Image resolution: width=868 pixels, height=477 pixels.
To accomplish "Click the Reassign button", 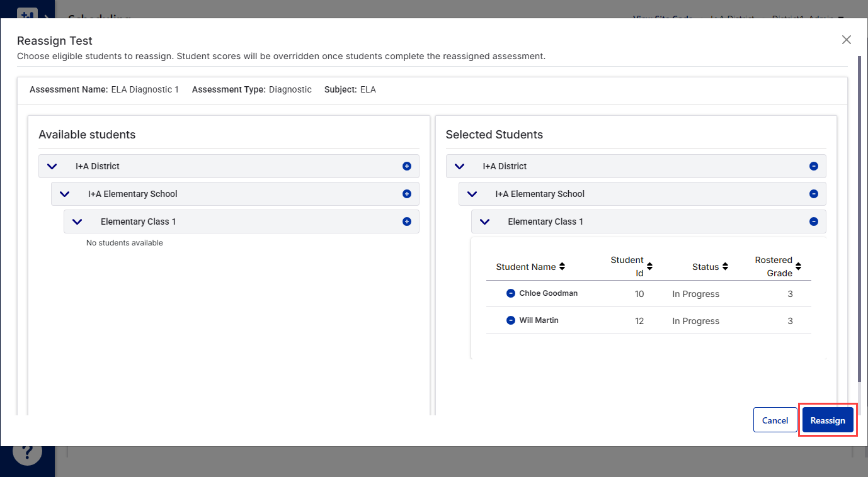I will coord(827,420).
